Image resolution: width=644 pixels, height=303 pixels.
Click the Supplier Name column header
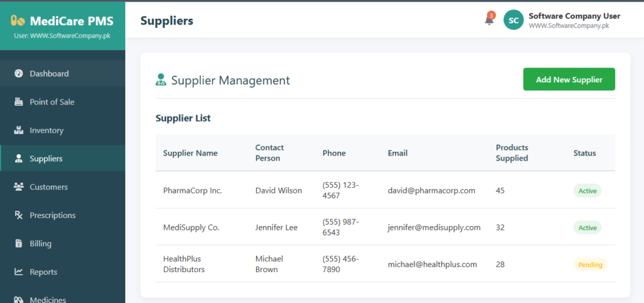click(190, 153)
